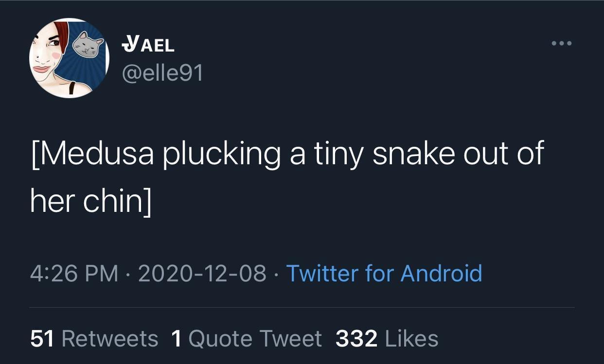See who gave the 332 Likes

[x=387, y=339]
